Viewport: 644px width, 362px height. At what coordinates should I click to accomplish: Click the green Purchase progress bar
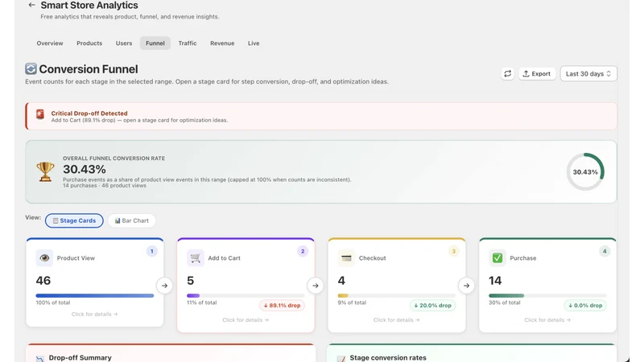pyautogui.click(x=506, y=295)
